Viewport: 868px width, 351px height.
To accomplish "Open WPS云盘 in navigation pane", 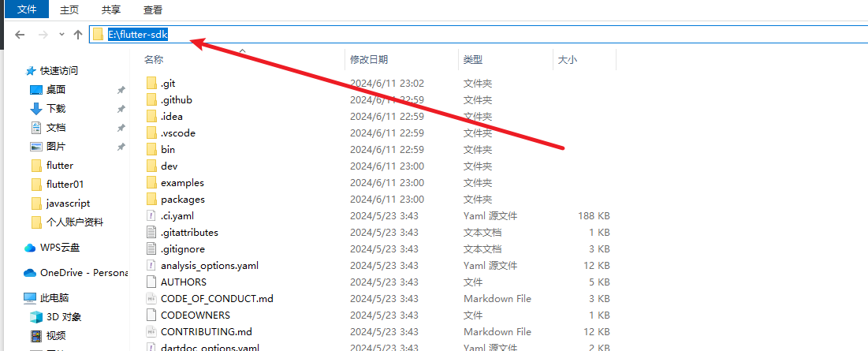I will [x=60, y=248].
